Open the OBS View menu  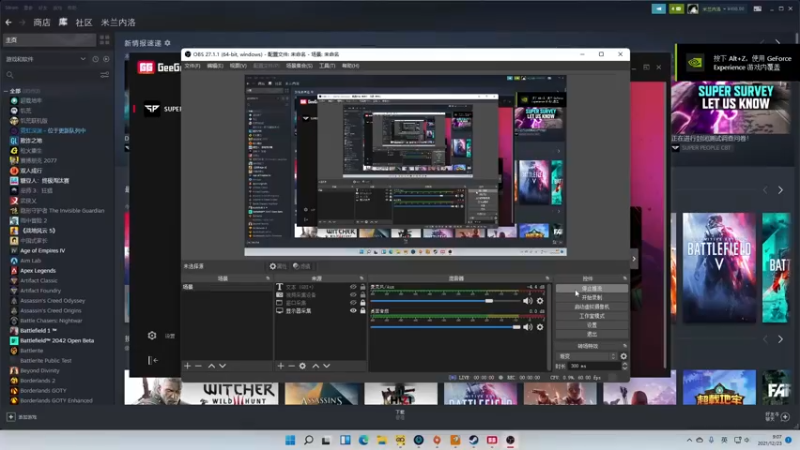click(238, 66)
